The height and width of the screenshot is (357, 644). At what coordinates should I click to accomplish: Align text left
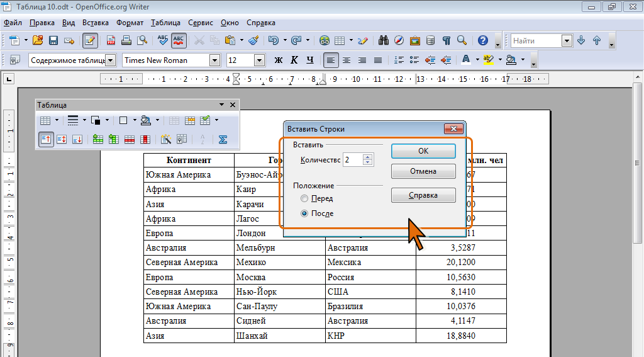pos(330,60)
